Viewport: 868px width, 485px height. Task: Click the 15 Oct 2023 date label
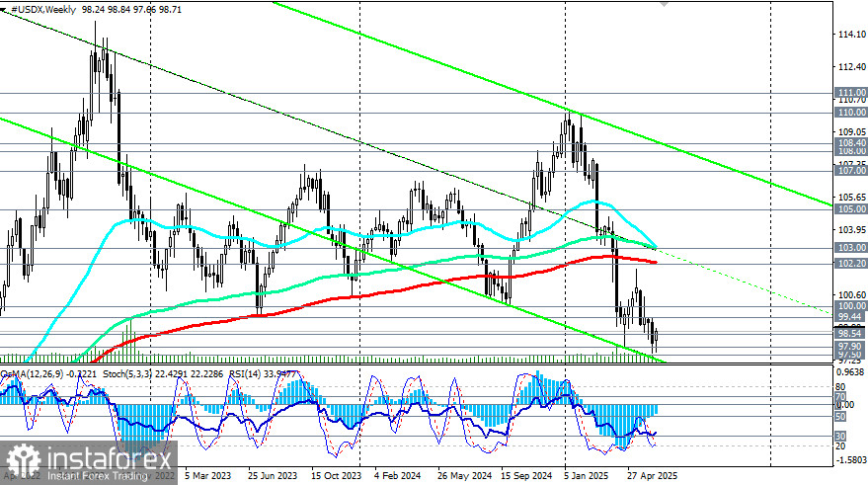coord(336,475)
